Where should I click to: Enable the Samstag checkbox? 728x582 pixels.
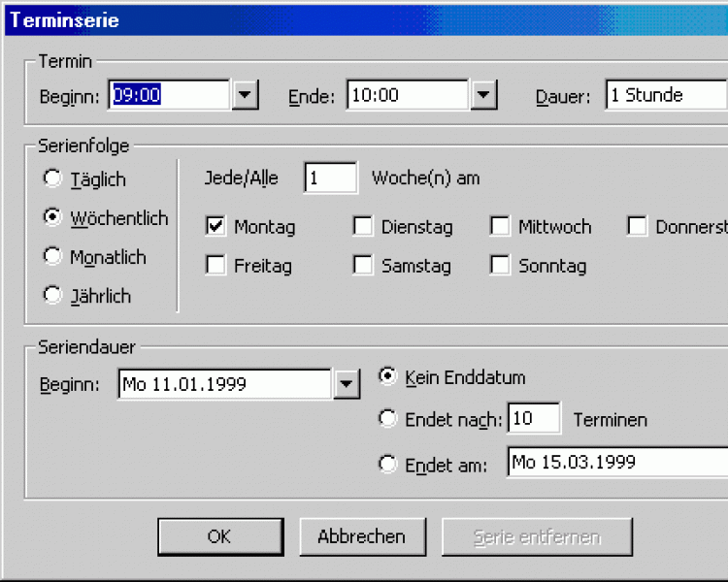click(x=363, y=265)
